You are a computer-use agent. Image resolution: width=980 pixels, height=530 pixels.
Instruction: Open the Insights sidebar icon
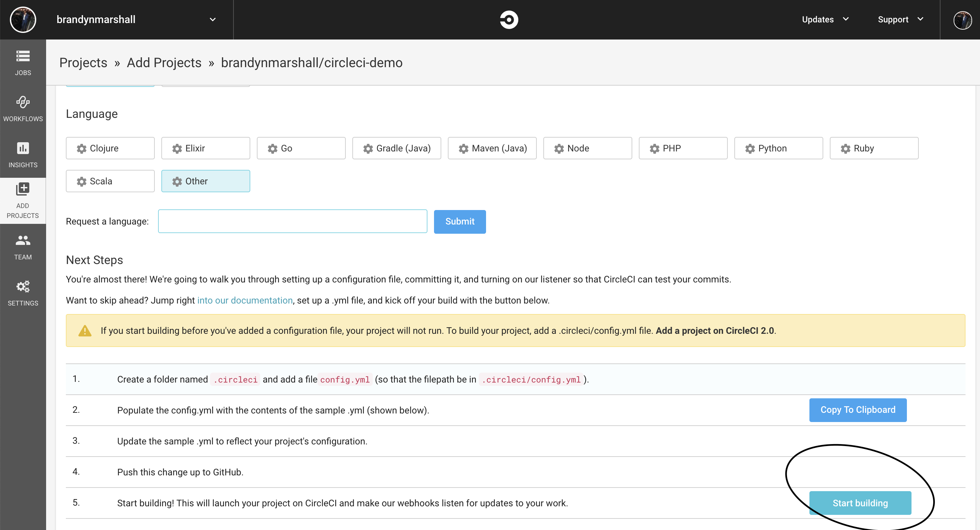[x=23, y=148]
